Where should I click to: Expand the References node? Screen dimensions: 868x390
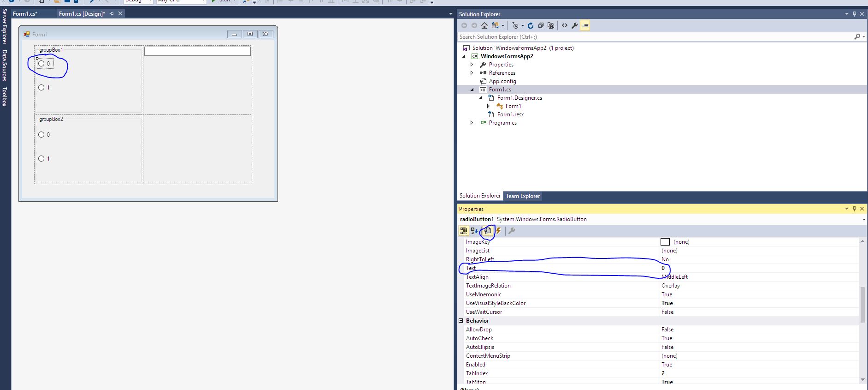tap(472, 73)
